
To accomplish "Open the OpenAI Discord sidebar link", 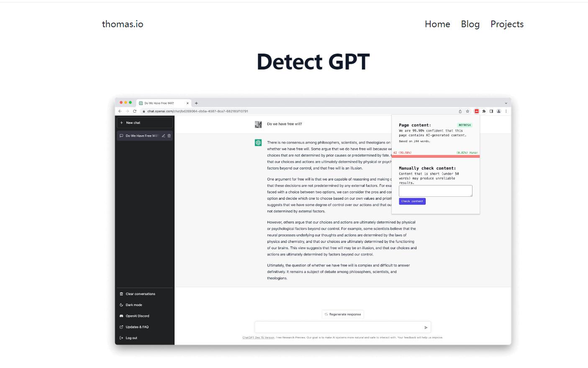I will 137,316.
